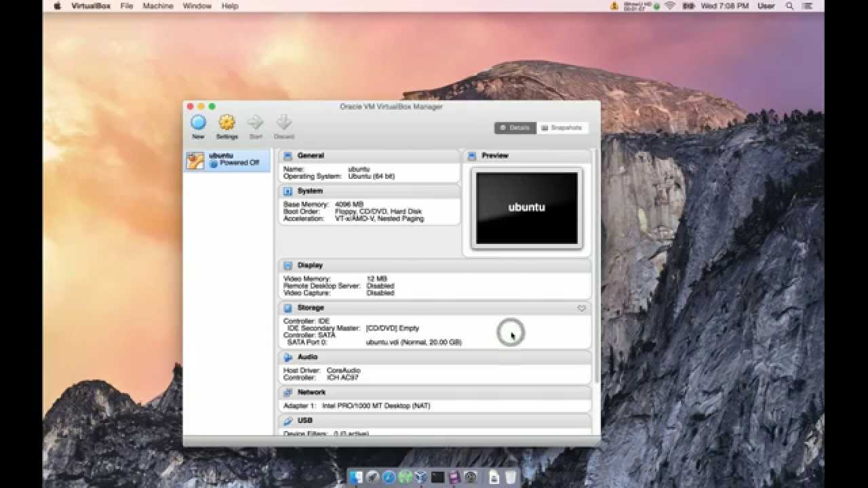This screenshot has width=868, height=488.
Task: Open Finder from the Dock
Action: point(357,477)
